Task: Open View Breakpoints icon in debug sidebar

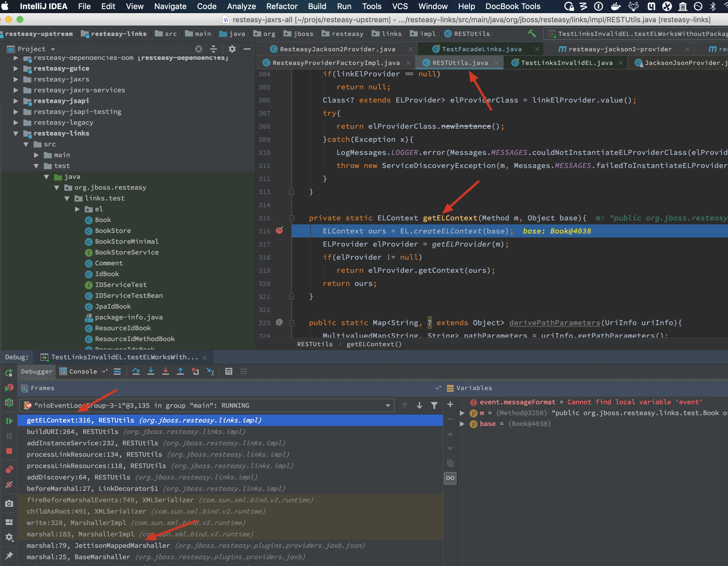Action: click(x=9, y=469)
